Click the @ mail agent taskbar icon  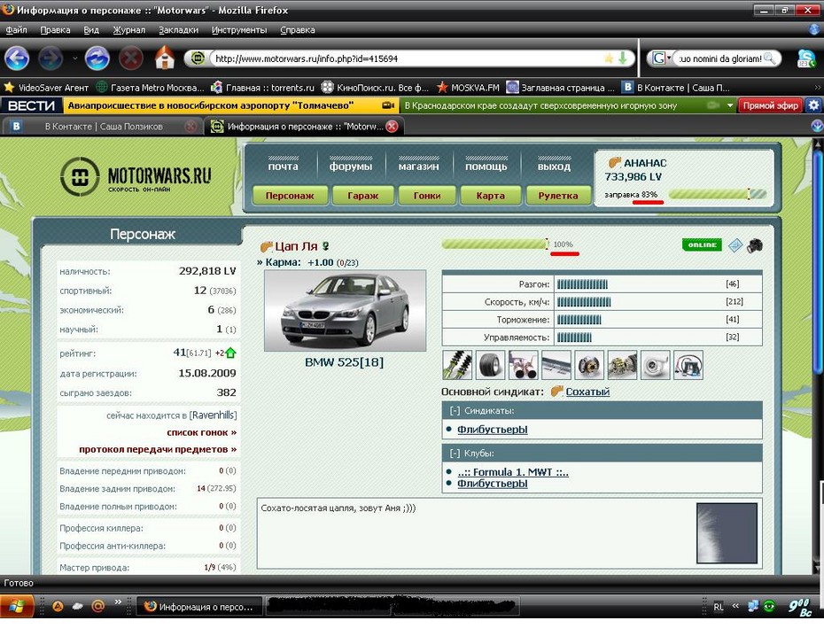tap(97, 606)
